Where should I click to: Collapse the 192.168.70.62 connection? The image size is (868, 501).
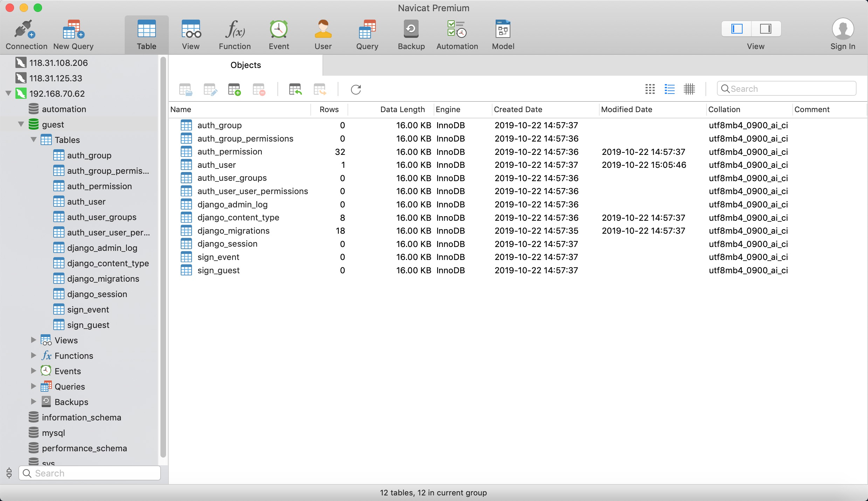tap(8, 94)
